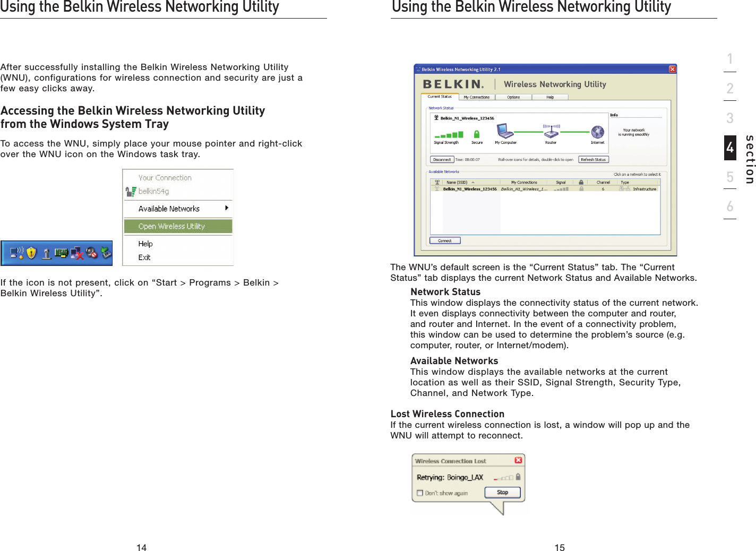Click the Channel column header
This screenshot has width=756, height=551.
tap(603, 182)
